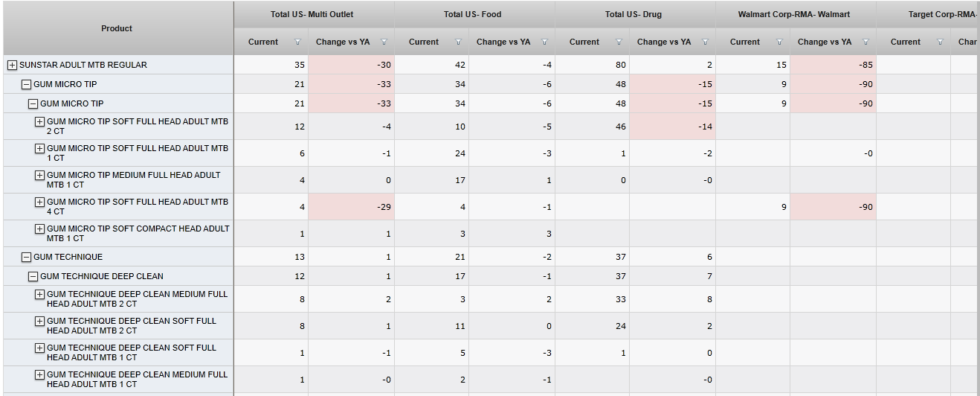Expand SUNSTAR ADULT MTB REGULAR row
The image size is (980, 396).
[12, 66]
